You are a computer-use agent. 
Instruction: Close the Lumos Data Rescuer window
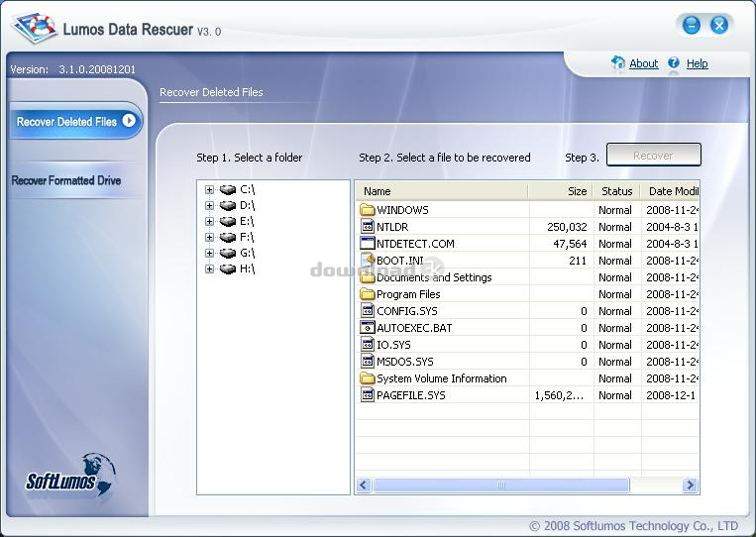pos(719,25)
